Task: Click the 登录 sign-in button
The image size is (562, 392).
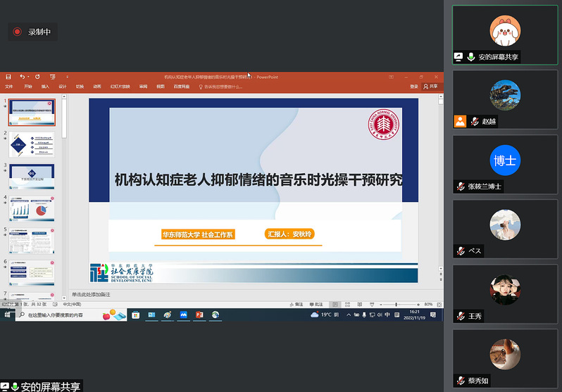Action: point(413,87)
